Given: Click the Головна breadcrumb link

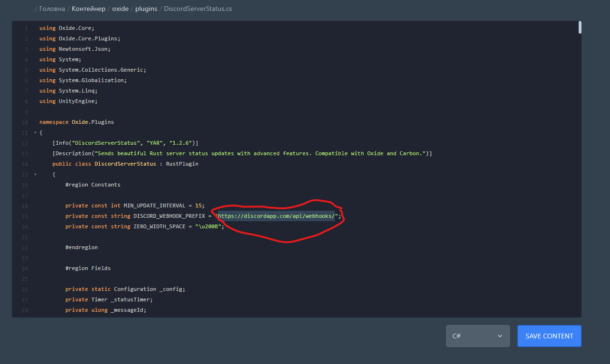Looking at the screenshot, I should (52, 9).
